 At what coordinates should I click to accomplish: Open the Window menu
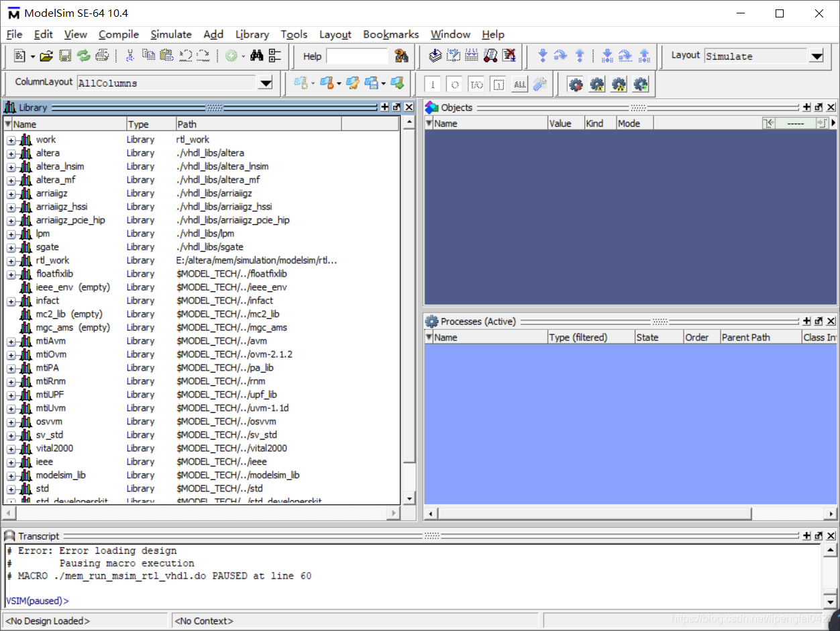click(450, 34)
